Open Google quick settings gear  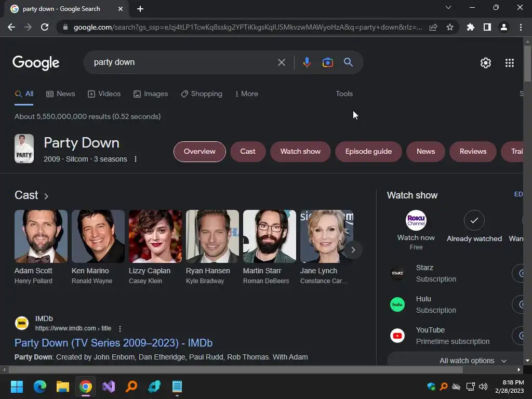click(x=486, y=63)
